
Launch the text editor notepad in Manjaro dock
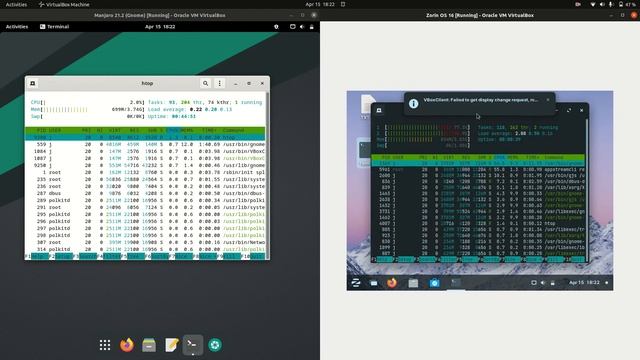[171, 345]
